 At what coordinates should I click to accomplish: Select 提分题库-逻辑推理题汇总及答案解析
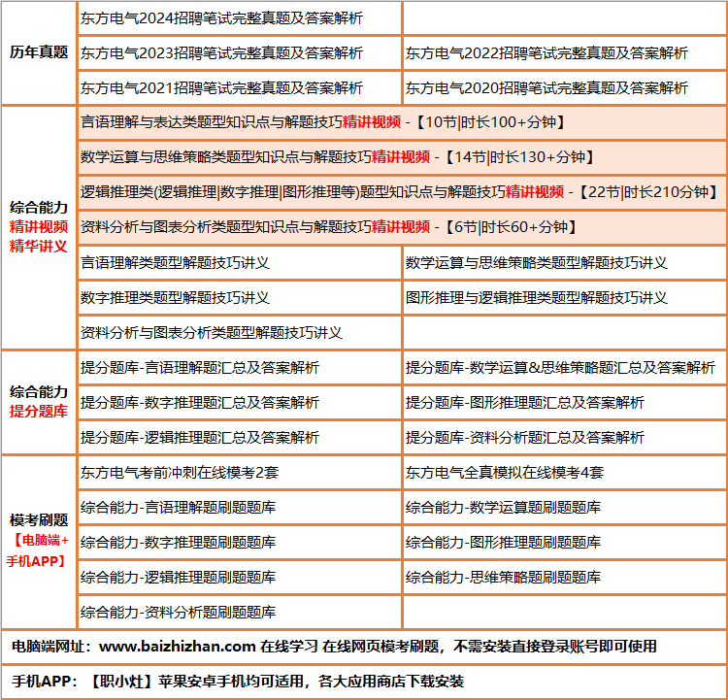(200, 437)
